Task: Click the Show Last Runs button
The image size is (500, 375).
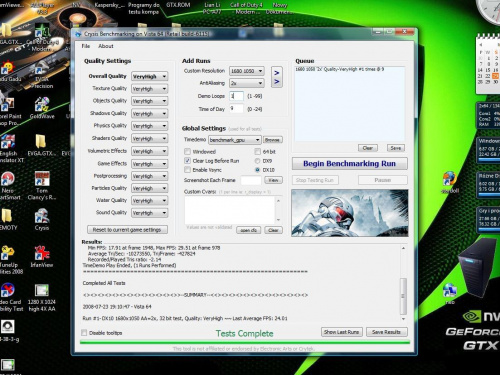Action: pyautogui.click(x=342, y=332)
